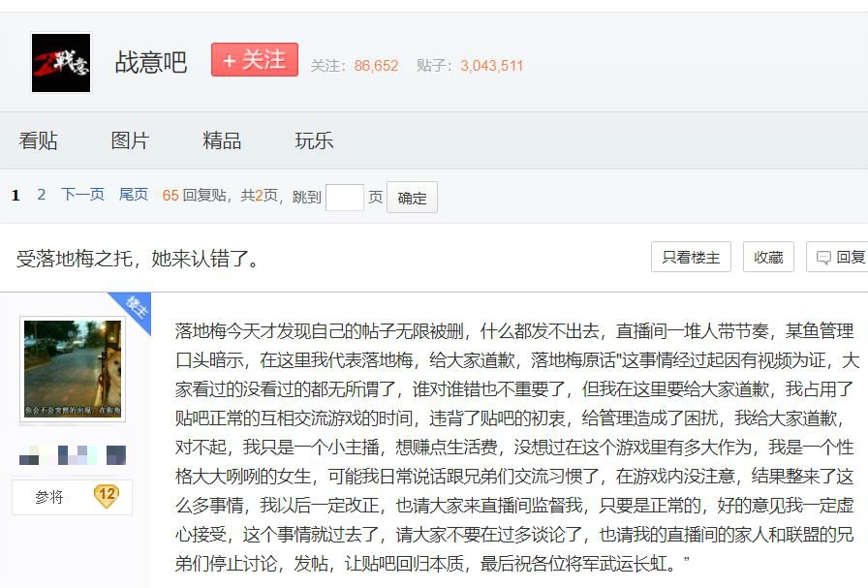
Task: Select the 玩乐 tab
Action: [314, 140]
